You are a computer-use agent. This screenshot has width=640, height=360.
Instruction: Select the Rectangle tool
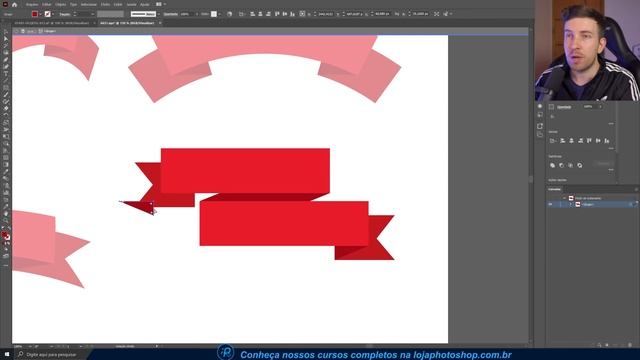pyautogui.click(x=6, y=87)
